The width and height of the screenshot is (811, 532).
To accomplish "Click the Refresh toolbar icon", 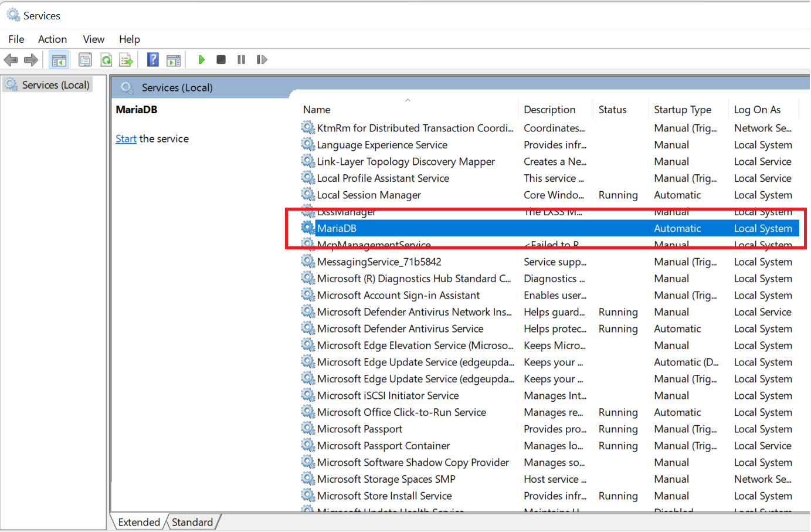I will (x=106, y=60).
